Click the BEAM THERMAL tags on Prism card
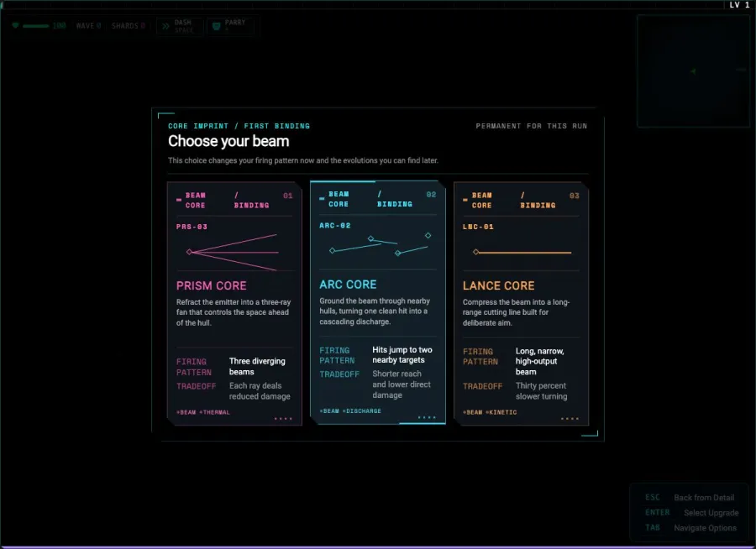 pos(203,412)
